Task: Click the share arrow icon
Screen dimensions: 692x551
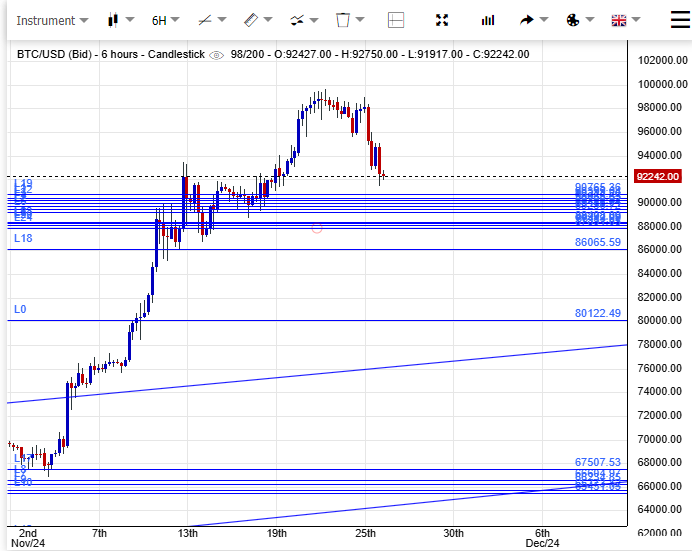Action: coord(526,20)
